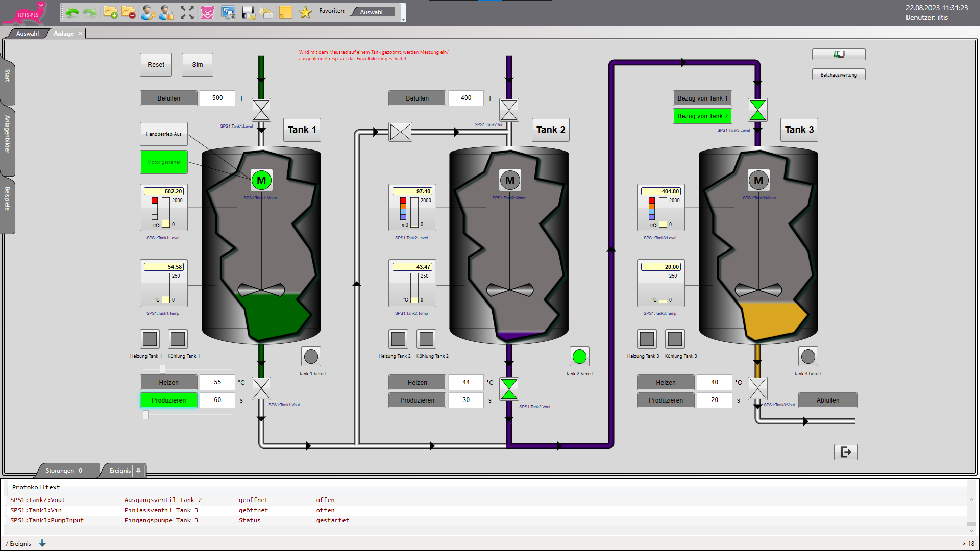
Task: Click the yellow sticky note icon
Action: [x=286, y=13]
